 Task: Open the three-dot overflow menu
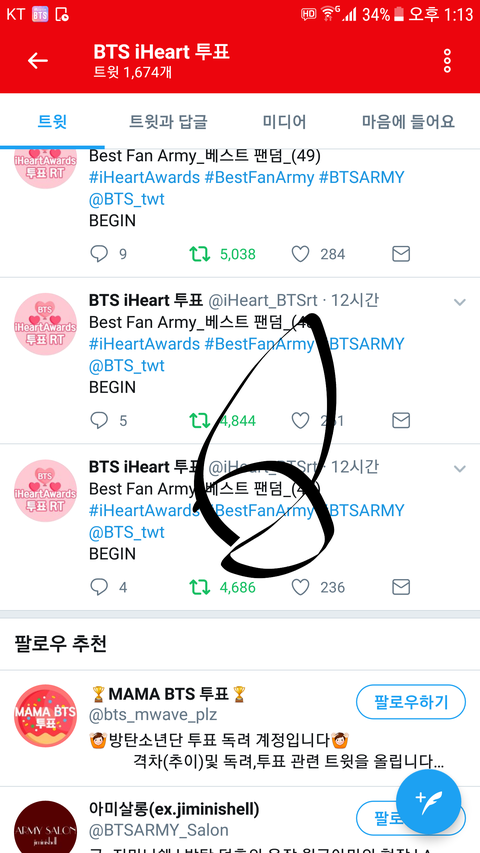click(x=447, y=60)
